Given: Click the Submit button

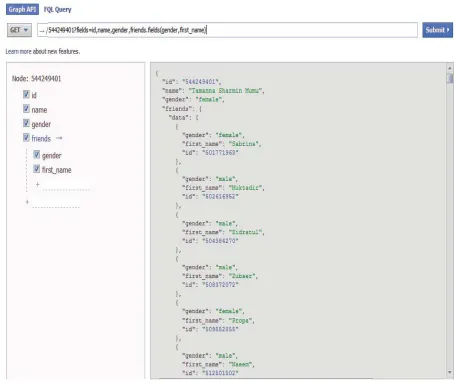Looking at the screenshot, I should (x=437, y=30).
